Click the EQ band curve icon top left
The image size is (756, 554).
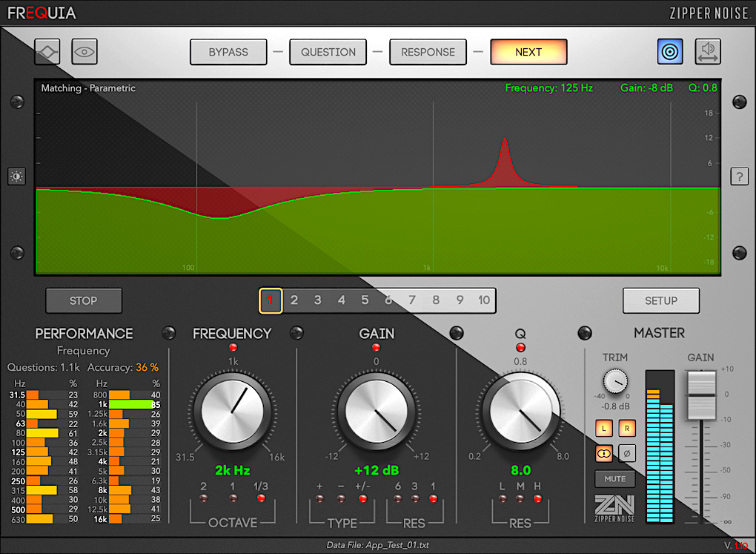point(47,52)
